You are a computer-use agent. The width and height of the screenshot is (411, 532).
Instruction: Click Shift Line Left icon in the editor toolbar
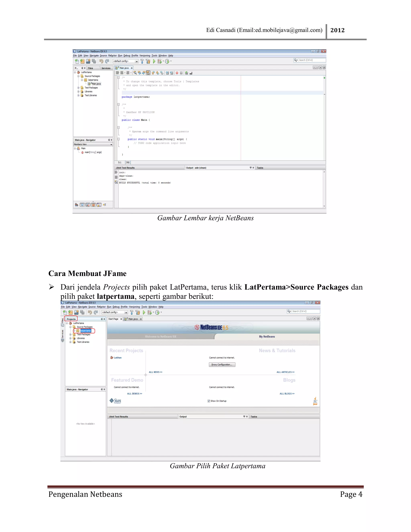tap(167, 73)
